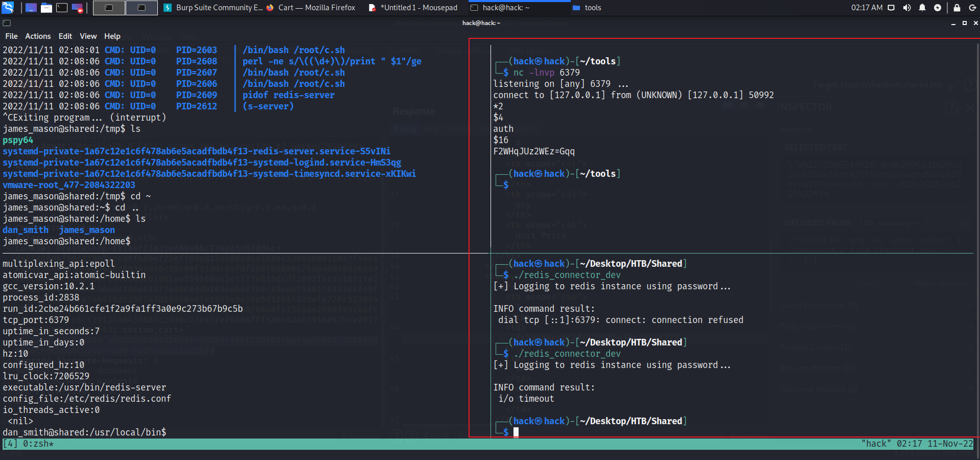This screenshot has height=460, width=980.
Task: Click the 'executable:/usr/bin/redis-server' line
Action: pos(84,387)
